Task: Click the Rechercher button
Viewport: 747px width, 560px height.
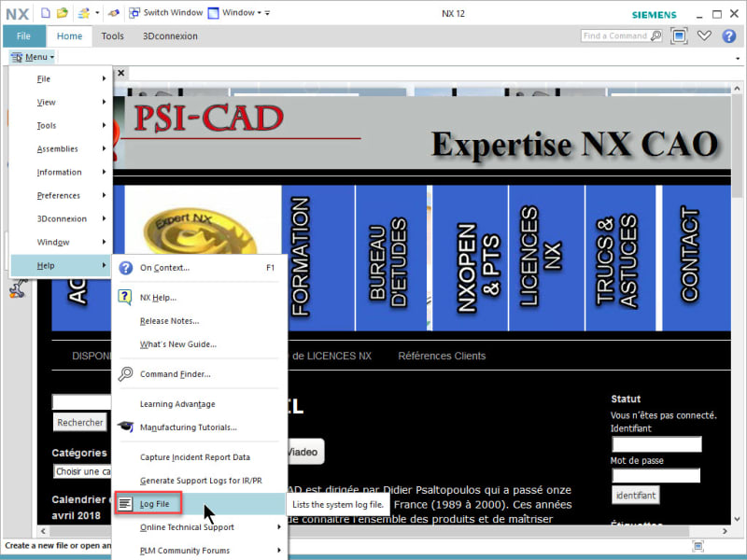Action: tap(80, 423)
